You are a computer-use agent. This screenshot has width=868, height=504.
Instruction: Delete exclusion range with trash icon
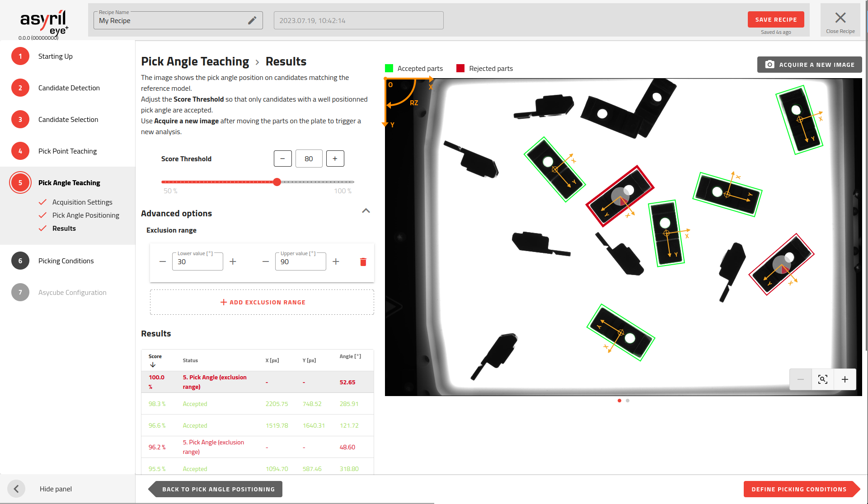point(363,262)
